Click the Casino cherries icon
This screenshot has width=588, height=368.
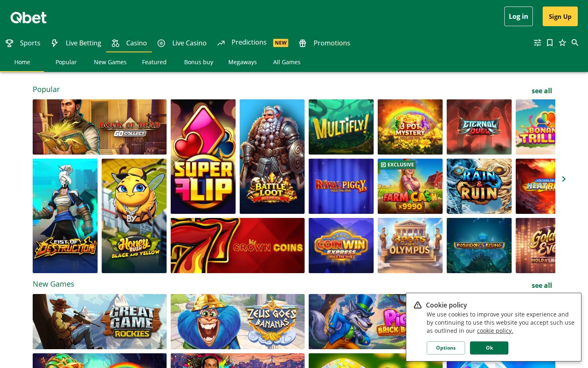[x=116, y=43]
